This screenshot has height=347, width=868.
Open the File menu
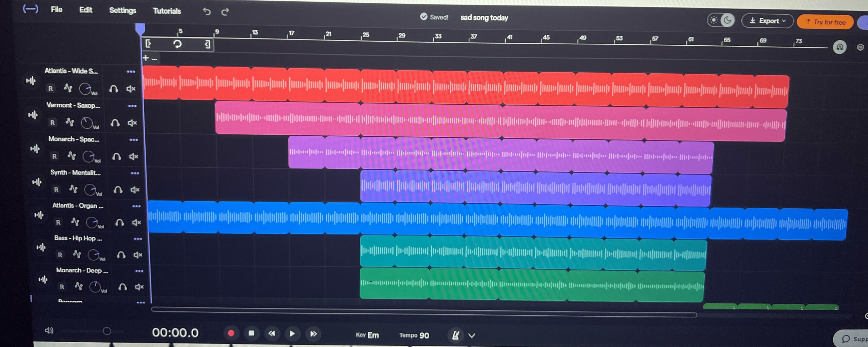[x=57, y=10]
